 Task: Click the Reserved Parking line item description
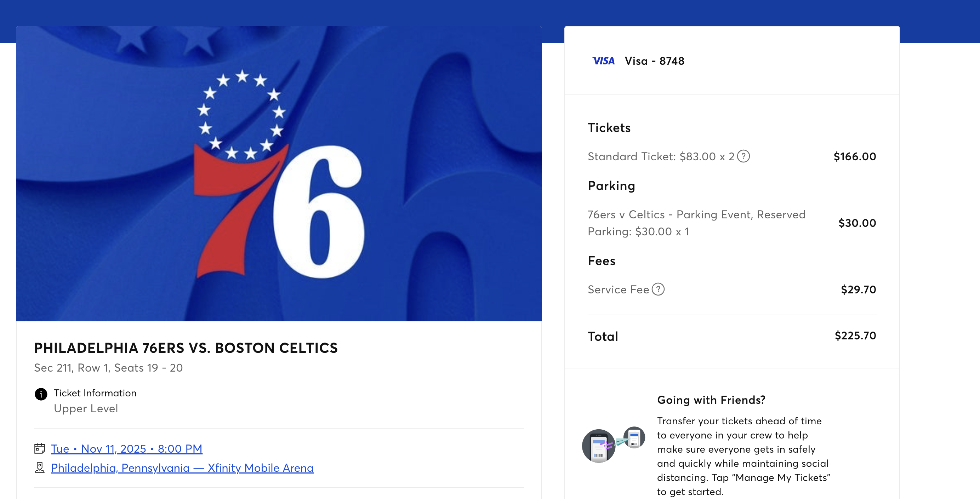pos(696,223)
